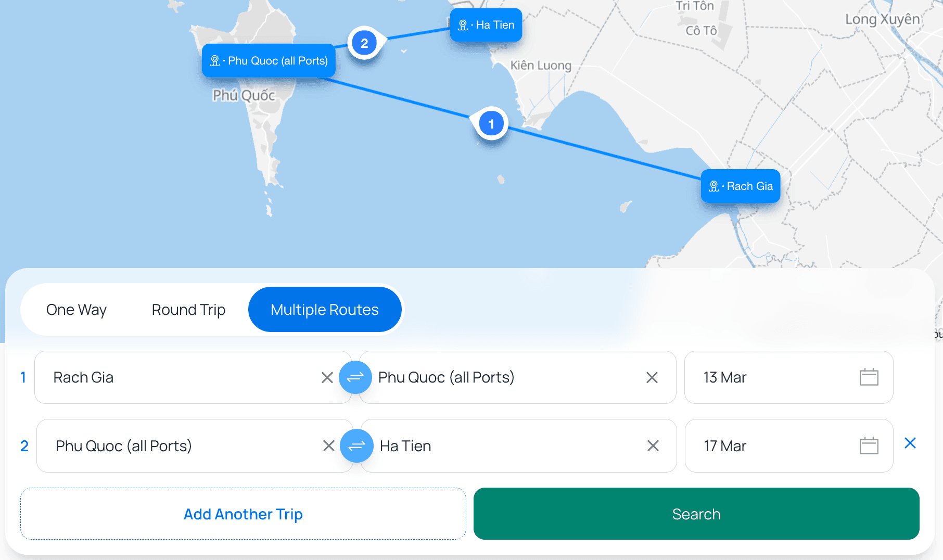
Task: Clear the Phu Quoc destination in trip 1
Action: pos(652,377)
